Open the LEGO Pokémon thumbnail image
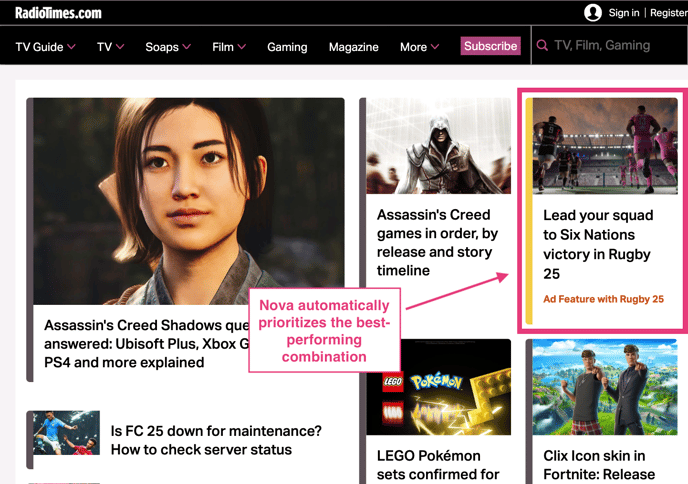Screen dimensions: 688x484 pyautogui.click(x=438, y=387)
